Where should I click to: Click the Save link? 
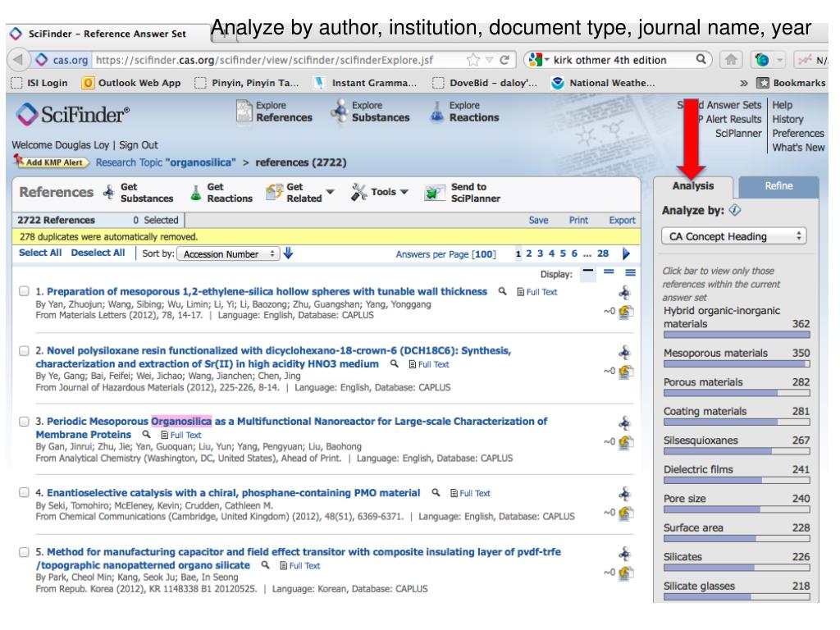(538, 220)
